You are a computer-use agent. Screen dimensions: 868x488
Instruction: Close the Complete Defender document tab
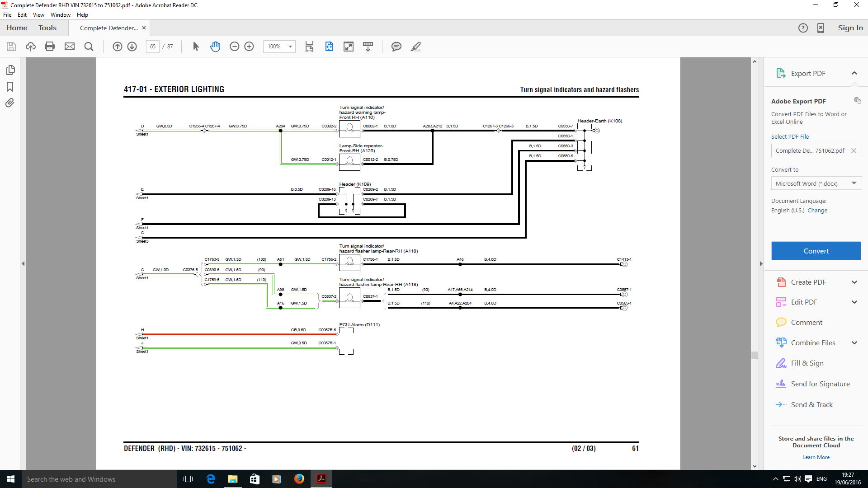tap(144, 28)
